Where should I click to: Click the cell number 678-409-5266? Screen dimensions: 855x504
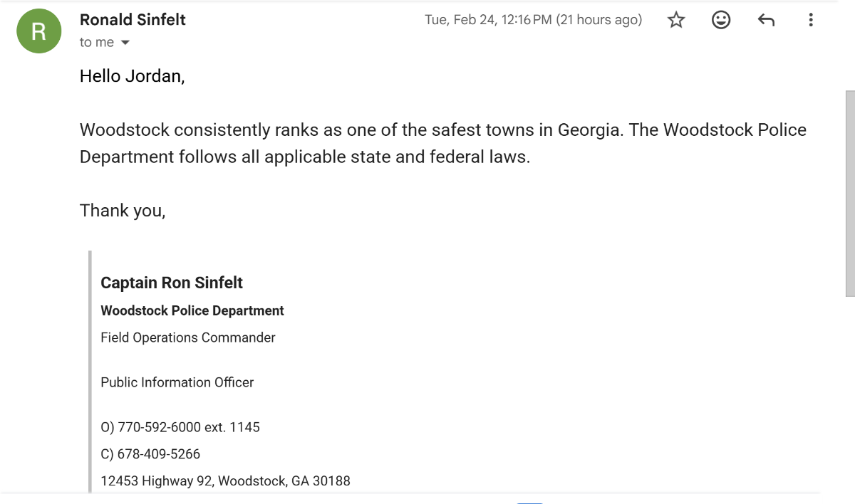(x=159, y=454)
